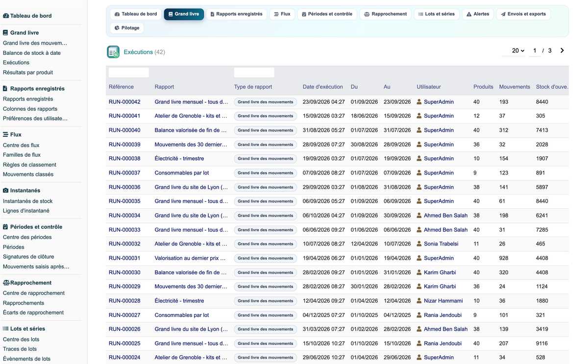Open Périodes et contrôle tab

pos(327,14)
